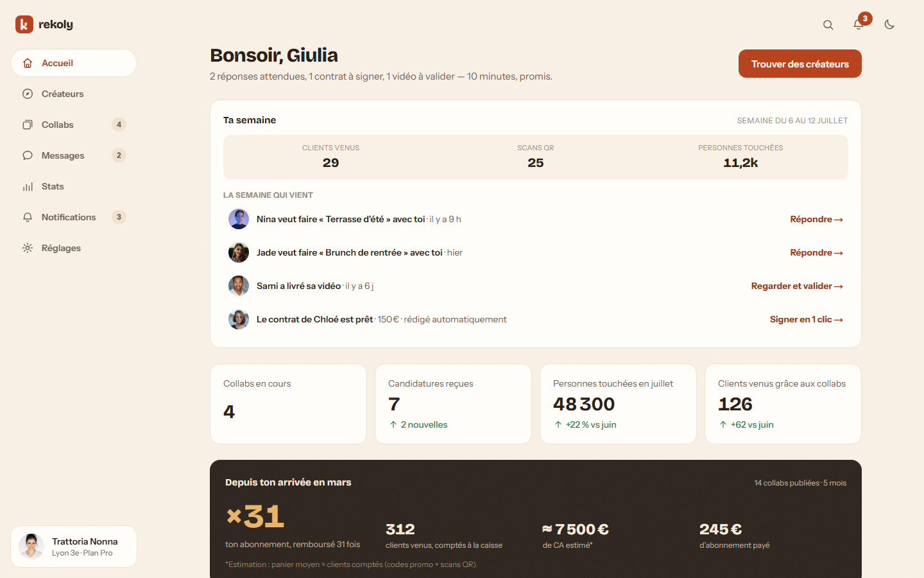The height and width of the screenshot is (578, 924).
Task: Click 'Semaine du 6 au 12 juillet' label
Action: [792, 121]
